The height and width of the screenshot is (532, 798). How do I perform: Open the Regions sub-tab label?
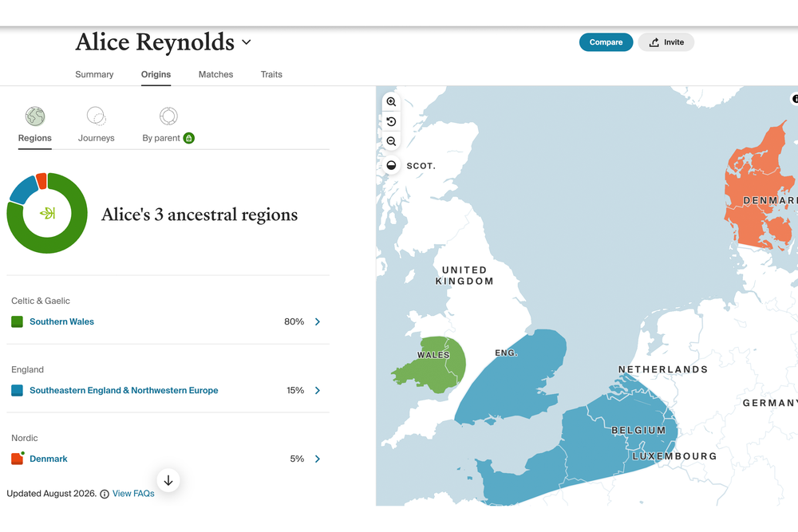[x=34, y=138]
